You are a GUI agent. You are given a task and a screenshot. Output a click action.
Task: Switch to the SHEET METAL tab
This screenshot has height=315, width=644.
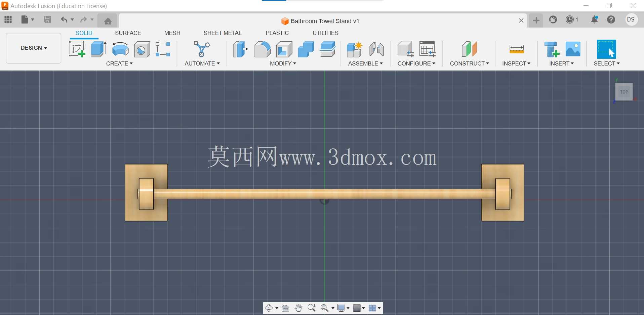[223, 33]
